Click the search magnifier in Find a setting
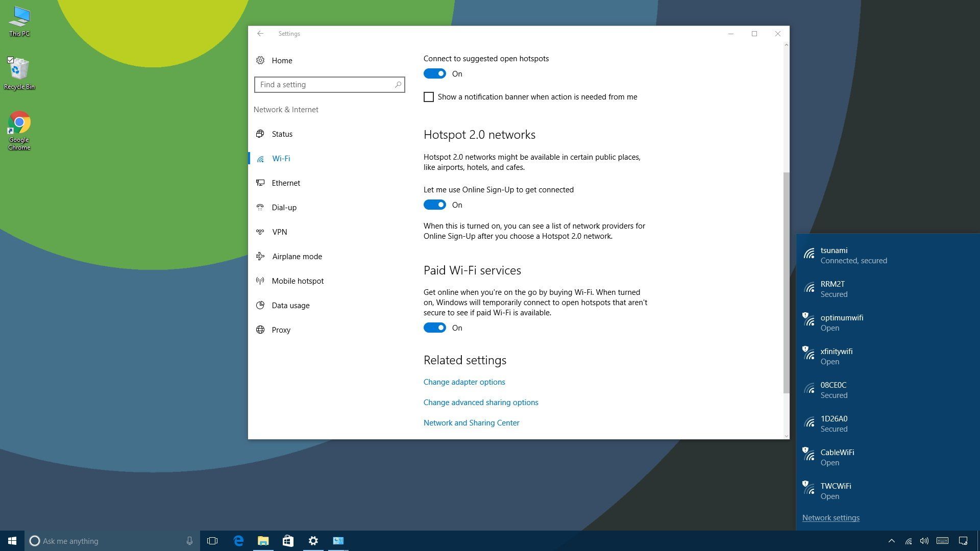This screenshot has height=551, width=980. tap(398, 85)
